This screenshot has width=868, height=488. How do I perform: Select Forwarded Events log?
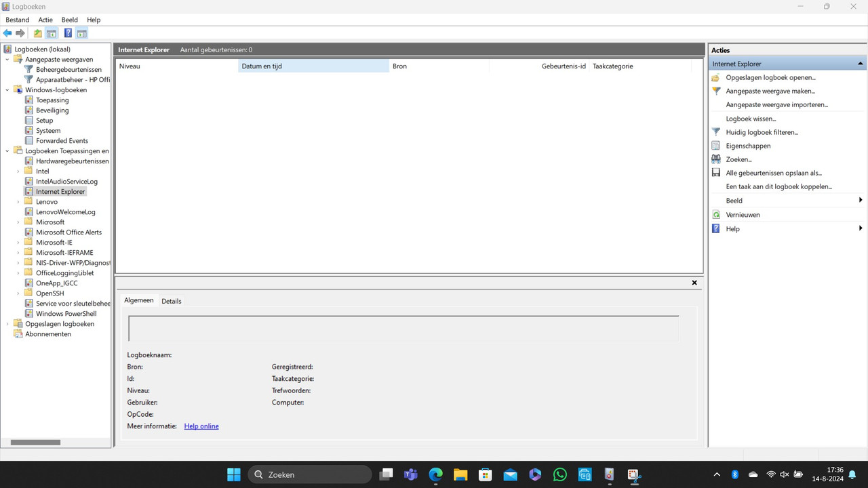click(x=62, y=140)
